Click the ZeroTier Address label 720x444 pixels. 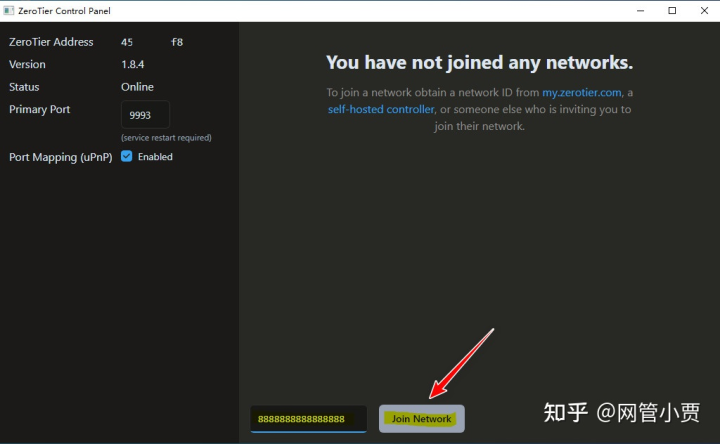coord(51,42)
